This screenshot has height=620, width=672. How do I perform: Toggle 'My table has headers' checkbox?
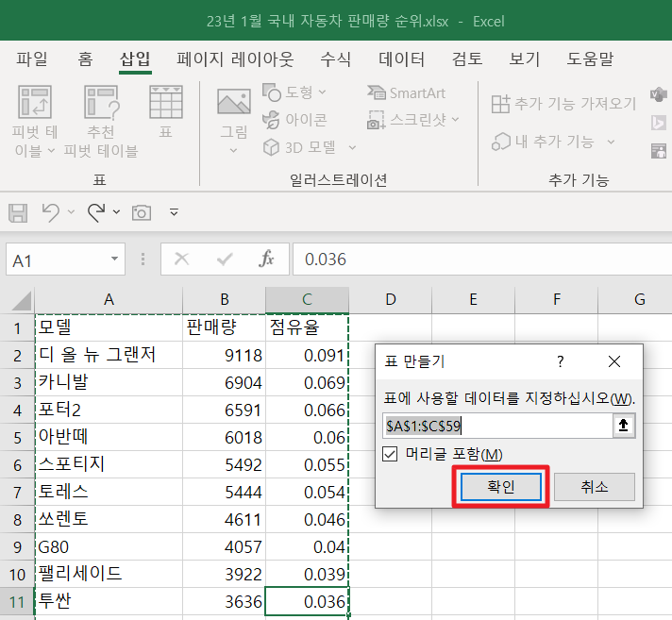[390, 454]
